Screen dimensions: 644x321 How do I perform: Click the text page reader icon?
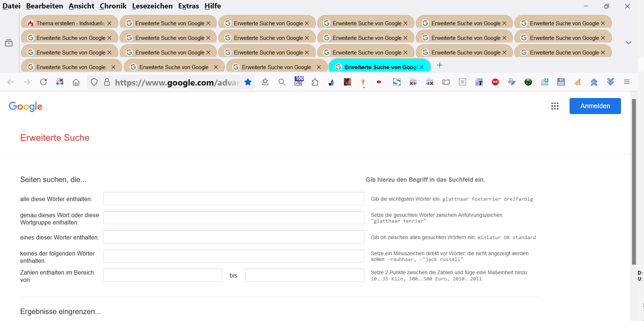[x=463, y=82]
